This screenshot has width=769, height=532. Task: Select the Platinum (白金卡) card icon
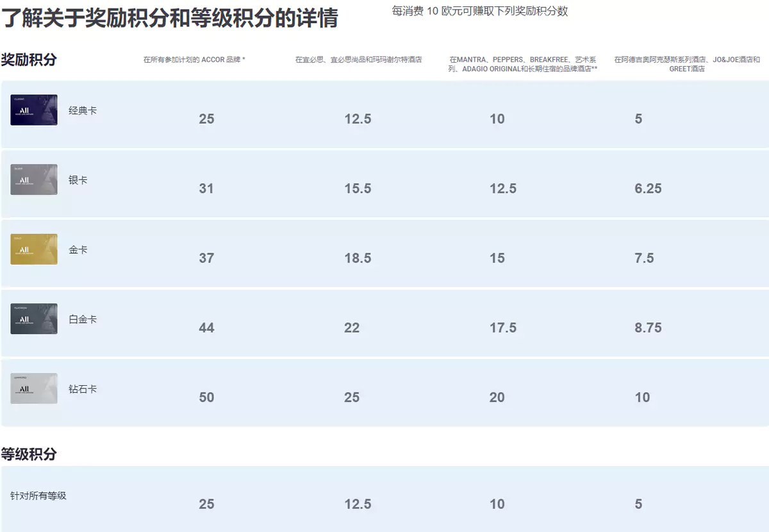tap(33, 319)
